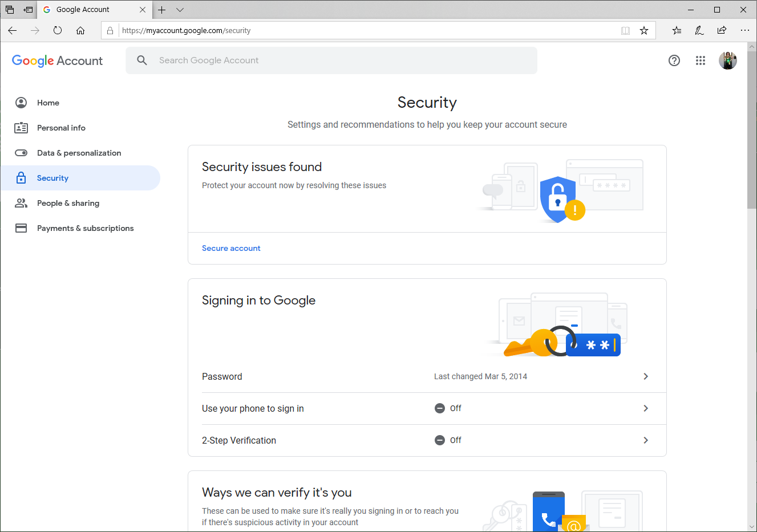Click the Signing in to Google heading
This screenshot has width=757, height=532.
click(258, 300)
